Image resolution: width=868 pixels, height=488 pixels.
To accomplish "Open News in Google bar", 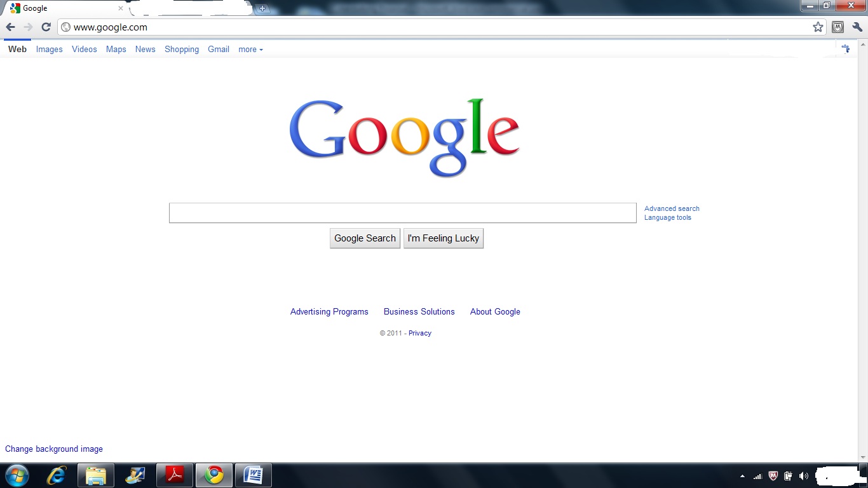I will [x=145, y=49].
